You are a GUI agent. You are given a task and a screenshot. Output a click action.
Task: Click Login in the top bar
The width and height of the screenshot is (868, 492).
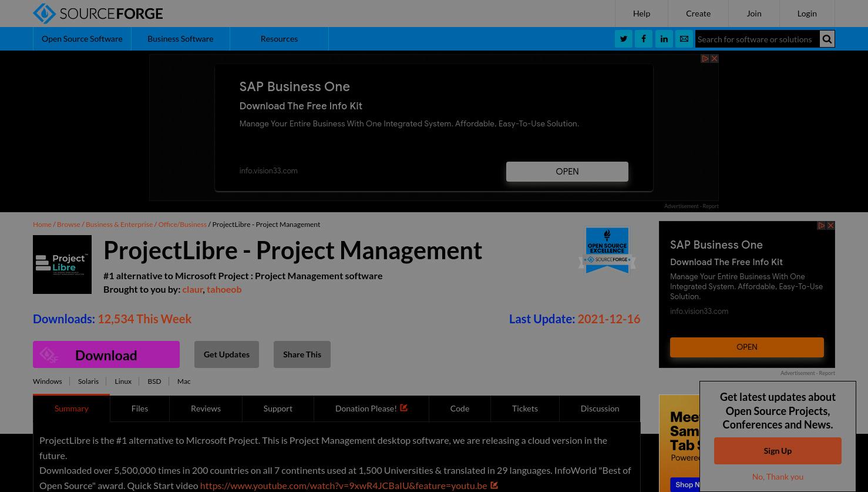coord(807,14)
